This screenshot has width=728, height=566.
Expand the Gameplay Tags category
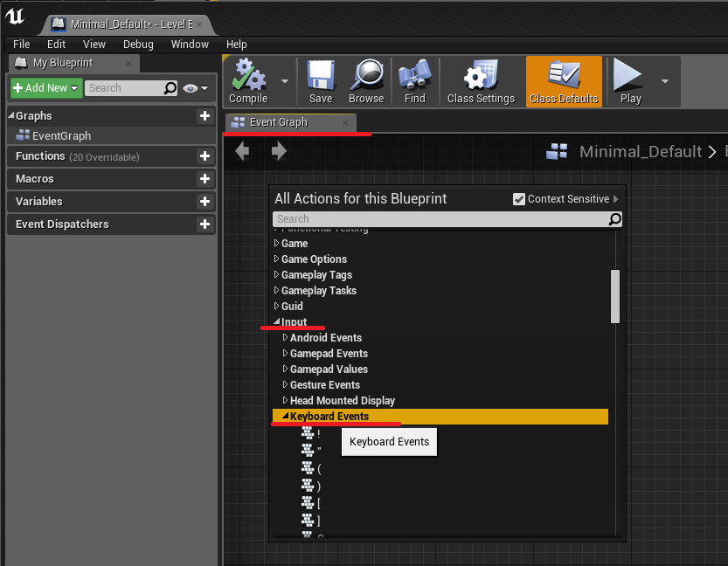[x=276, y=274]
